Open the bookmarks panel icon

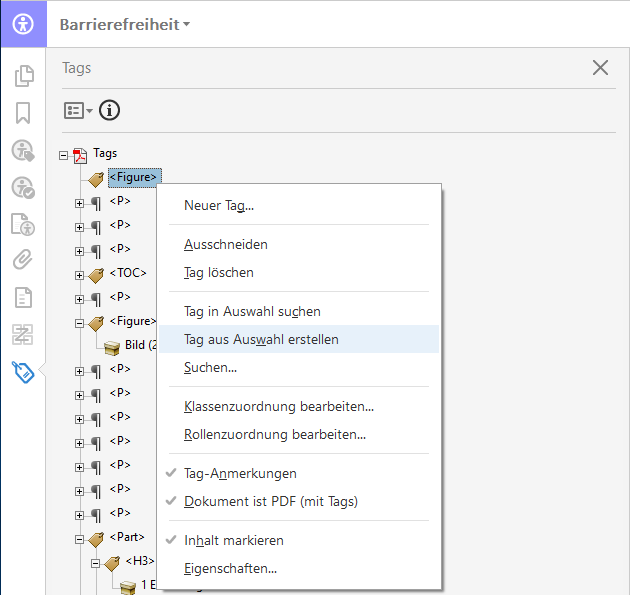click(x=23, y=112)
